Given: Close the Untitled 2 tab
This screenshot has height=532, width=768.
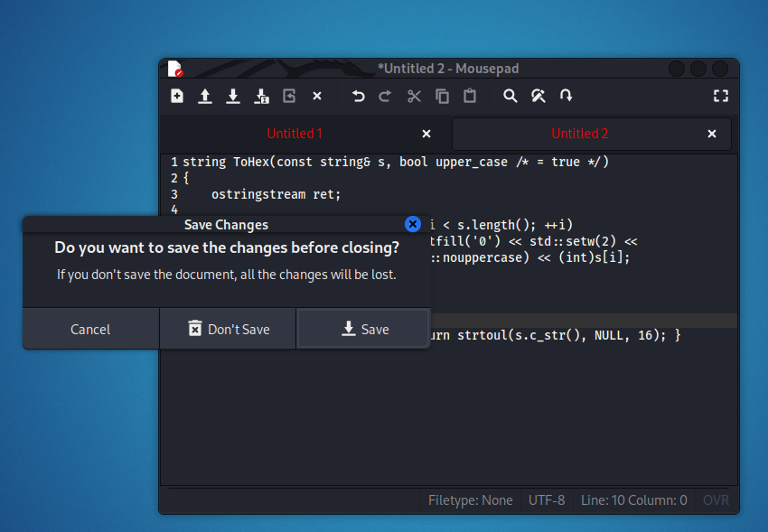Looking at the screenshot, I should click(712, 134).
